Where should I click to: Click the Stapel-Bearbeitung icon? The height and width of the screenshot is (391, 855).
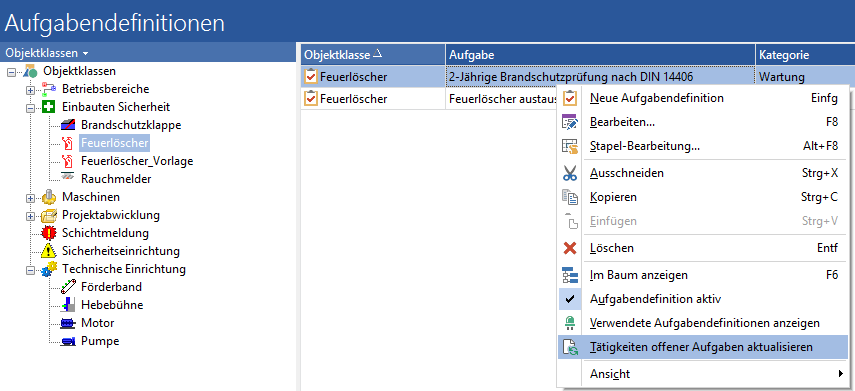(x=570, y=146)
